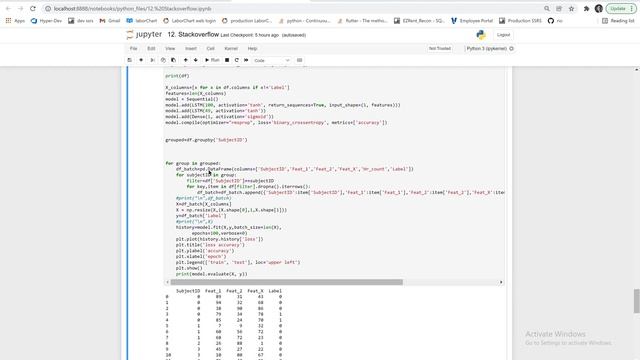This screenshot has width=640, height=360.
Task: Open the Kernel menu
Action: coord(231,49)
